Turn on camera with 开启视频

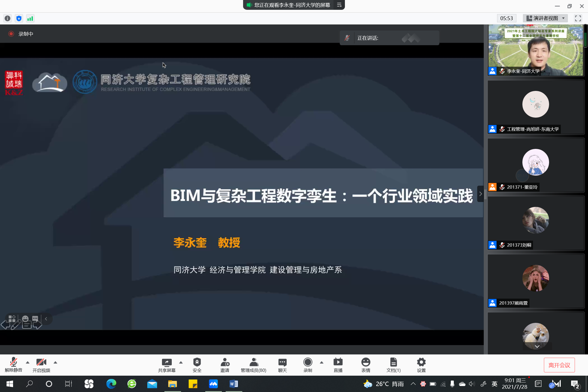pos(41,362)
